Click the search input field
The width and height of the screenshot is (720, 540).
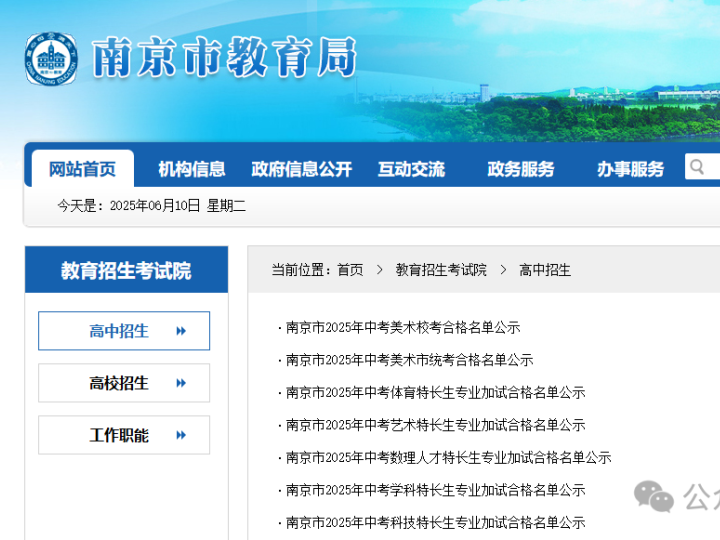point(703,167)
